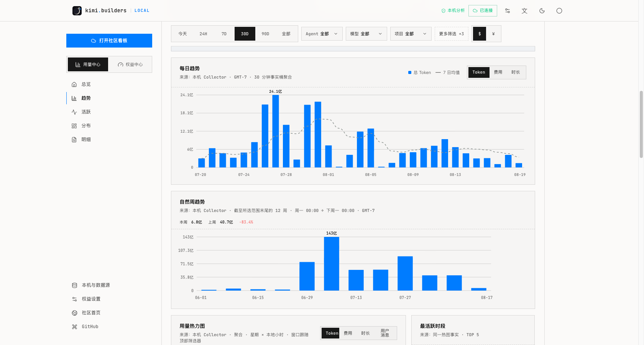
Task: Open GitHub link in sidebar
Action: point(109,327)
